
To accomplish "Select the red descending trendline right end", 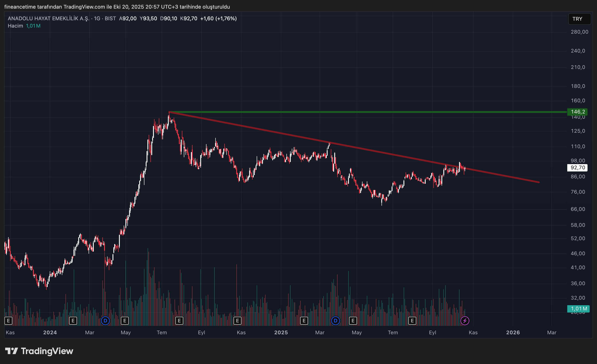I will pos(539,182).
